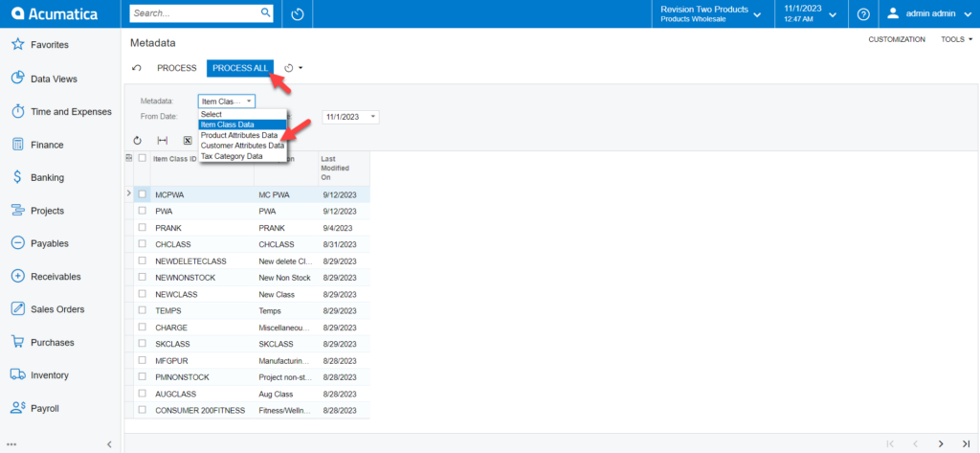Click the grid row selector column icon
The image size is (980, 453).
click(x=129, y=158)
